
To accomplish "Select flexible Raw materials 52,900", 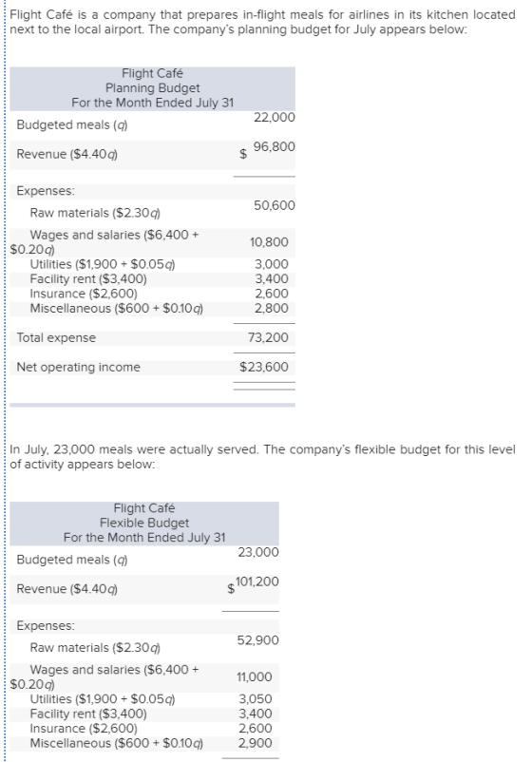I will click(258, 640).
